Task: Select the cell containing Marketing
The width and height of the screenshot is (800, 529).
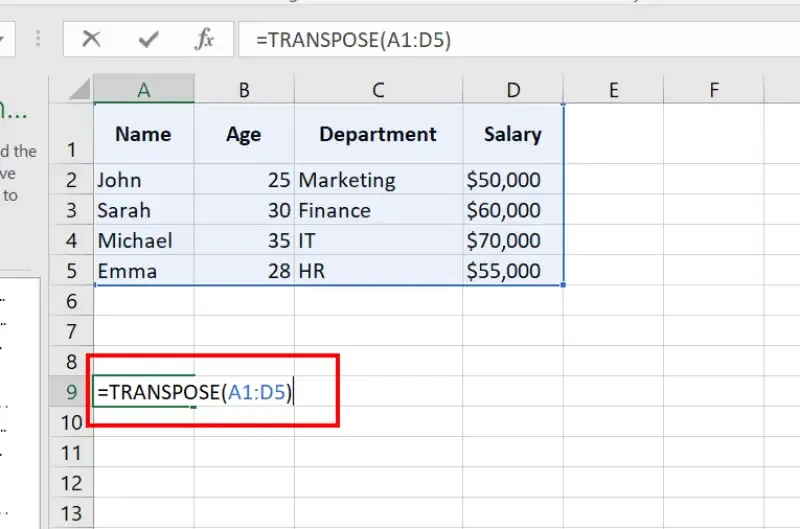Action: (x=378, y=180)
